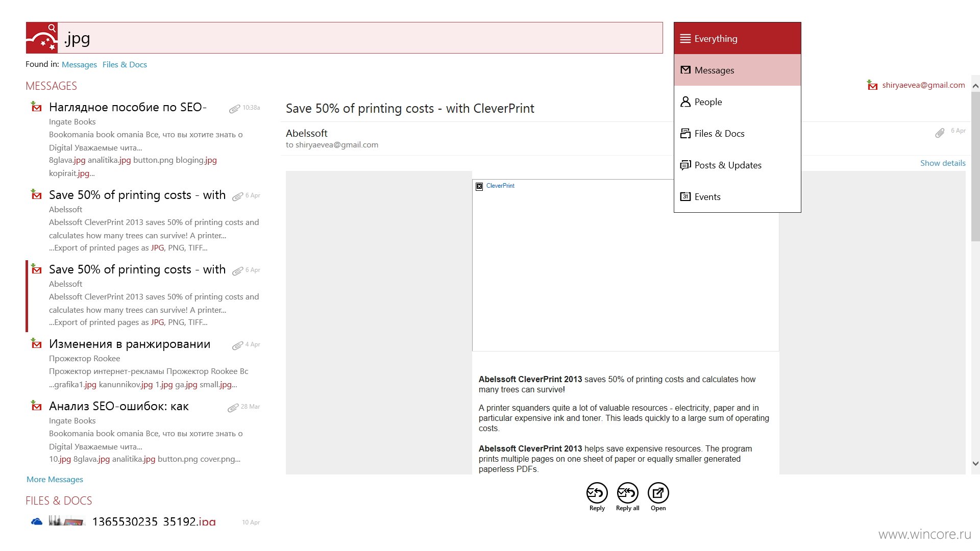Click the CloudMagic search logo icon
980x551 pixels.
tap(42, 38)
